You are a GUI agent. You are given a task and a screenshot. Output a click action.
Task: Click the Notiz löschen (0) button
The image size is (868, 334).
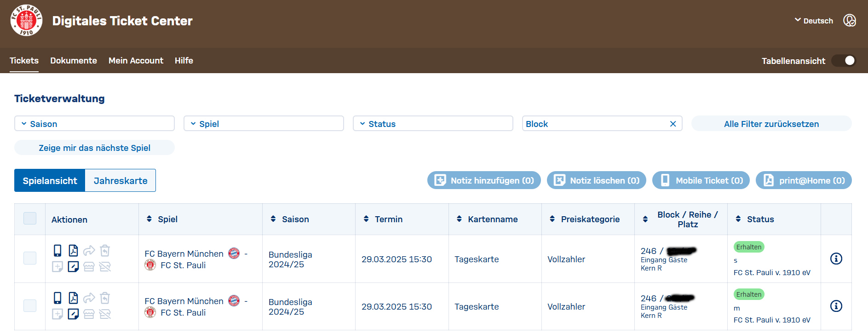coord(597,180)
